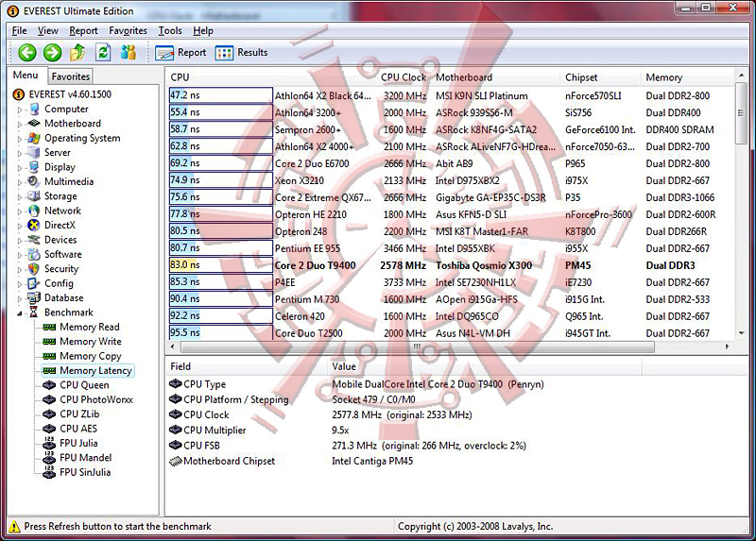Viewport: 756px width, 541px height.
Task: Select the Display tree icon
Action: [x=34, y=167]
